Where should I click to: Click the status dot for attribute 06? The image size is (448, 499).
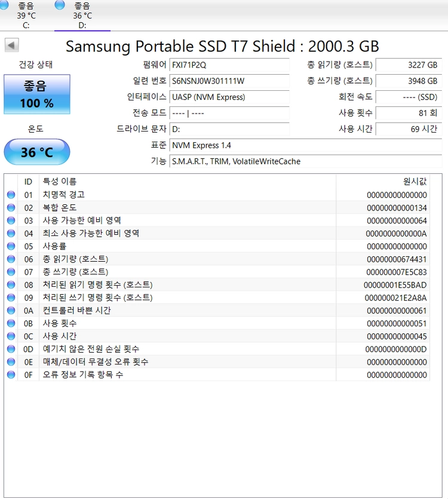tap(11, 259)
